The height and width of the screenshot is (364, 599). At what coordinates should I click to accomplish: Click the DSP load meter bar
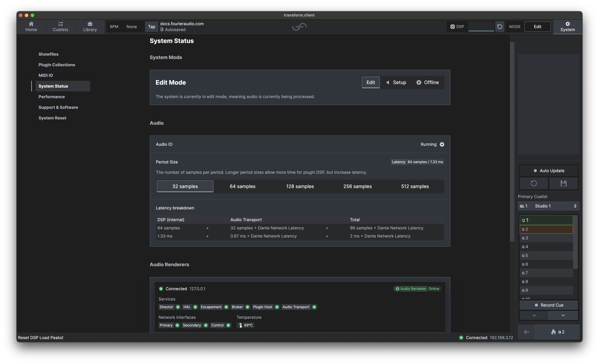tap(481, 27)
